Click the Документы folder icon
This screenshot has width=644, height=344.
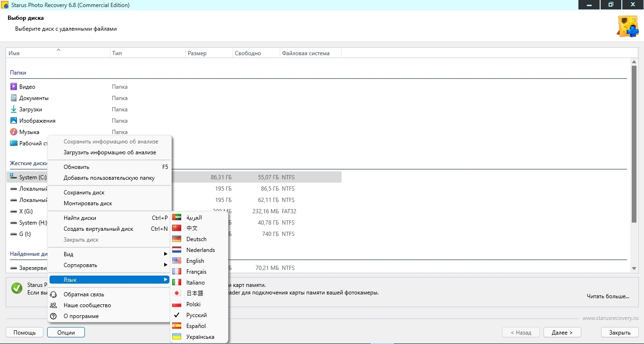pyautogui.click(x=14, y=98)
